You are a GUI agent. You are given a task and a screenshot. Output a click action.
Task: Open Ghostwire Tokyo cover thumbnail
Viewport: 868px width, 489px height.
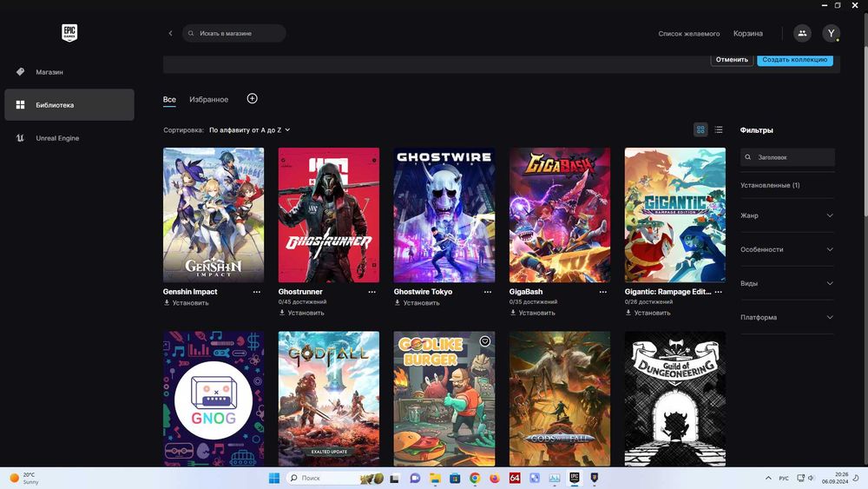point(444,215)
